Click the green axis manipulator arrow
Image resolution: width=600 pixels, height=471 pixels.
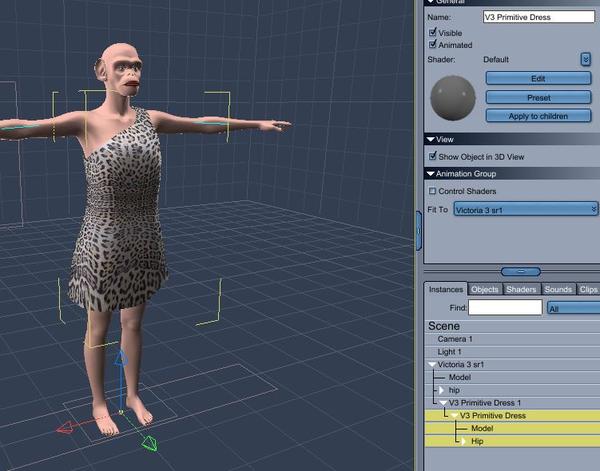[150, 444]
